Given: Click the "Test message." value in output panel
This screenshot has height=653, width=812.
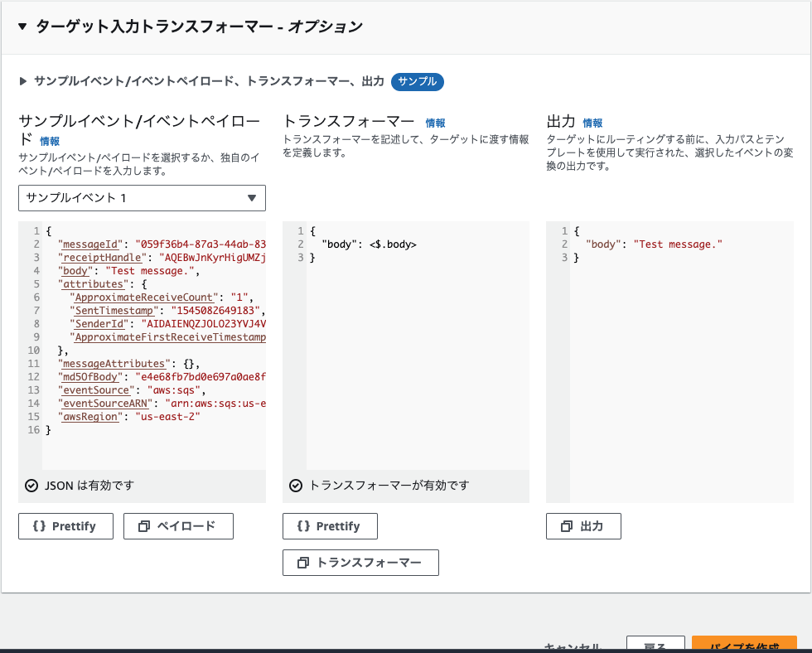Looking at the screenshot, I should point(678,244).
